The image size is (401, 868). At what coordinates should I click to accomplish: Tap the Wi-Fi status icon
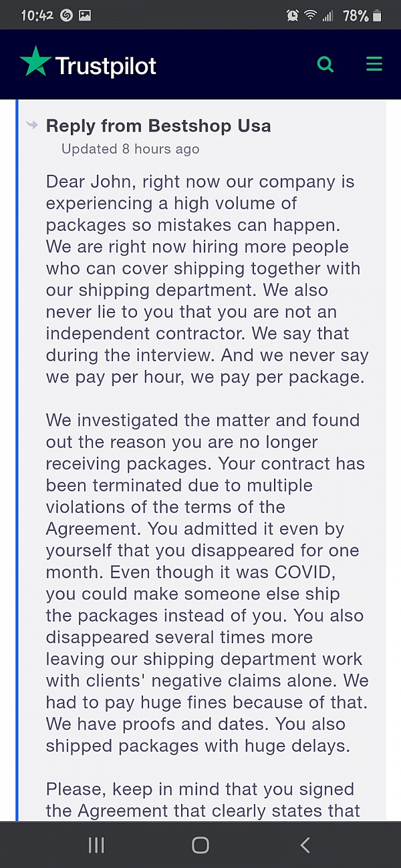point(310,15)
